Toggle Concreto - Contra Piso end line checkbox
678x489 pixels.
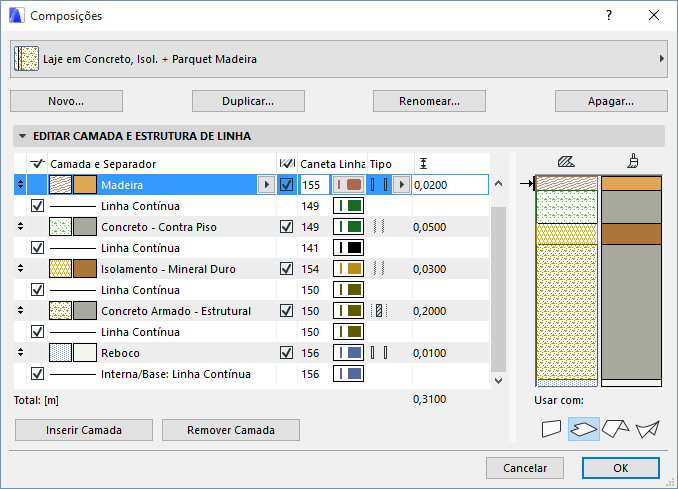click(286, 227)
